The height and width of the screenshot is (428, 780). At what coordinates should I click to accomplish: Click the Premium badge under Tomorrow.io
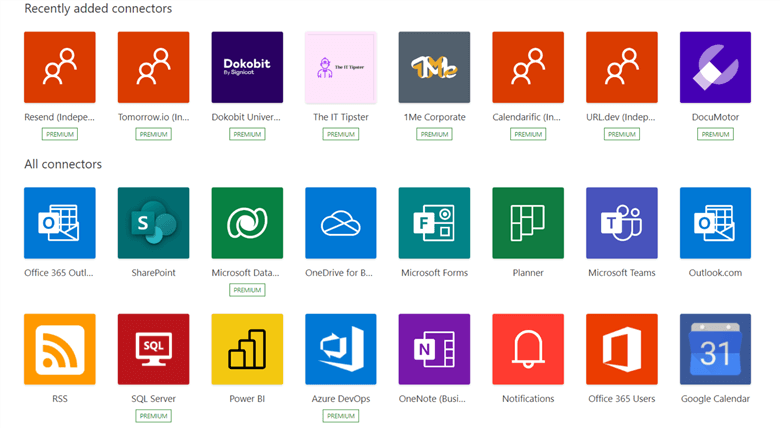tap(153, 134)
